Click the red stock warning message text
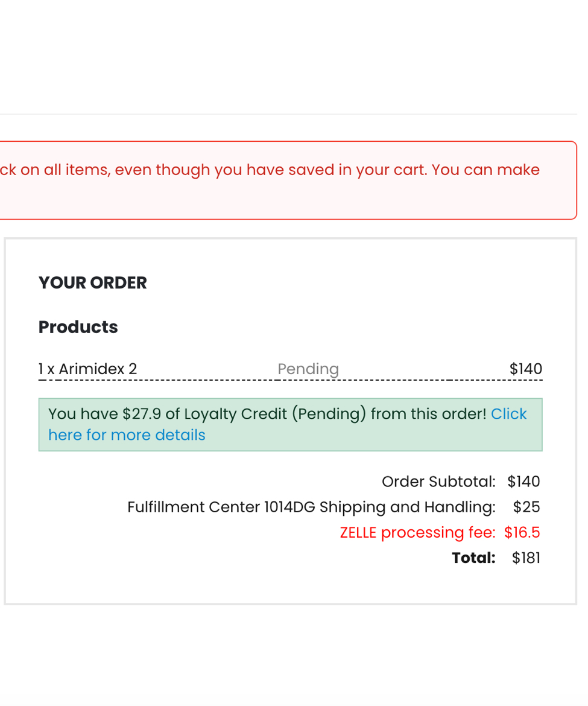588x706 pixels. click(x=241, y=170)
